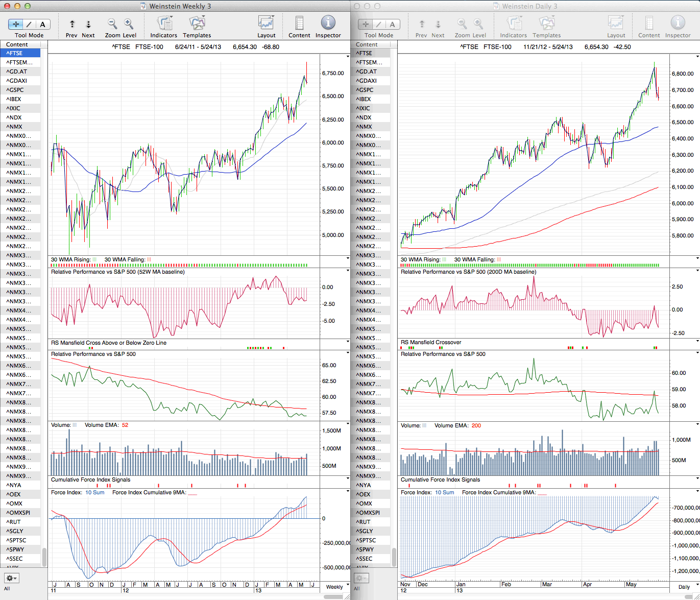Zoom out using the Weekly window magnifier minus
The height and width of the screenshot is (600, 700).
point(112,24)
